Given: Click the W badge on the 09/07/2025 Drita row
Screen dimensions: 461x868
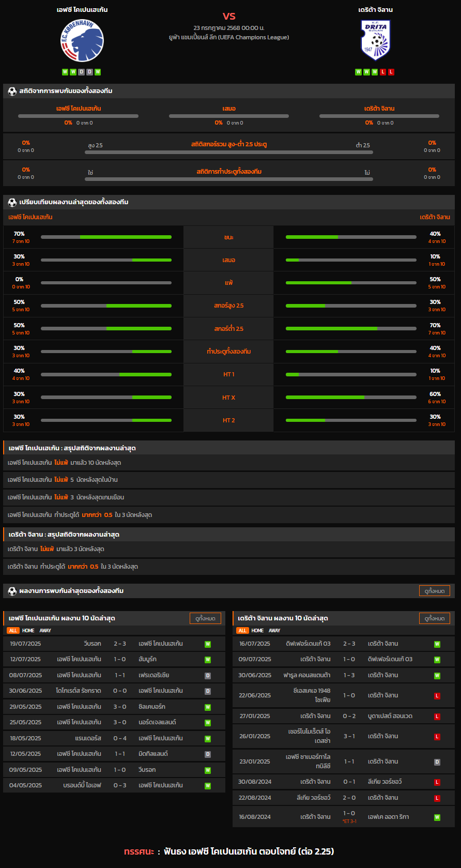Looking at the screenshot, I should (x=437, y=660).
